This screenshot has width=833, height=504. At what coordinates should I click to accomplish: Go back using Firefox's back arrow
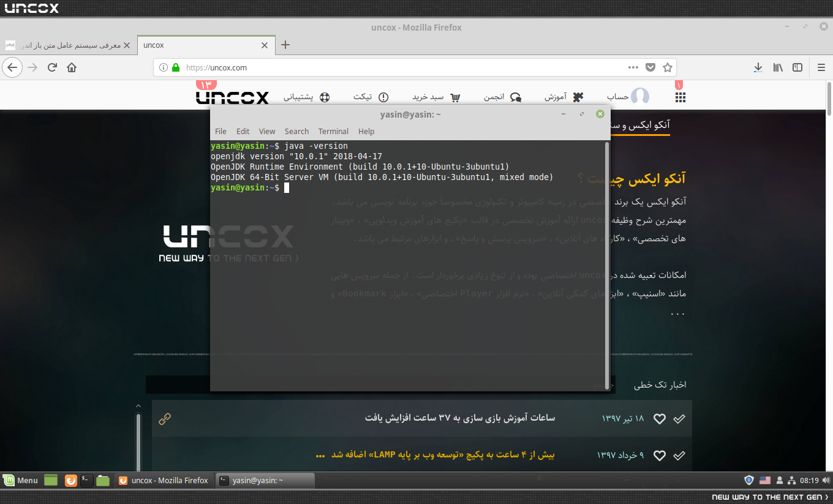point(13,67)
